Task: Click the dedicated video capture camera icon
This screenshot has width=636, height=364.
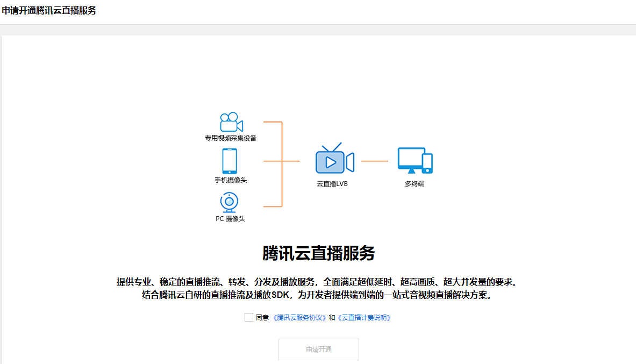Action: click(231, 122)
